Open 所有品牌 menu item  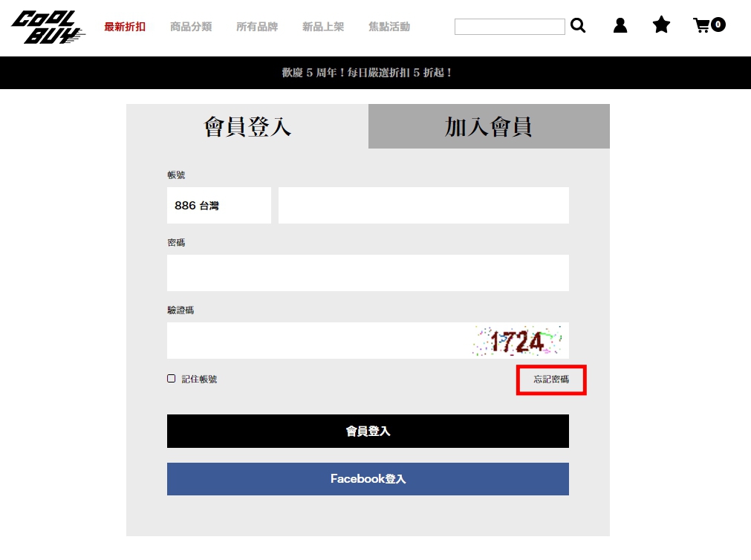(257, 27)
